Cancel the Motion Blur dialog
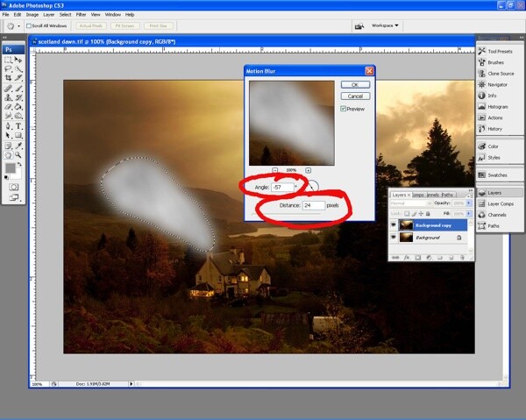 355,96
